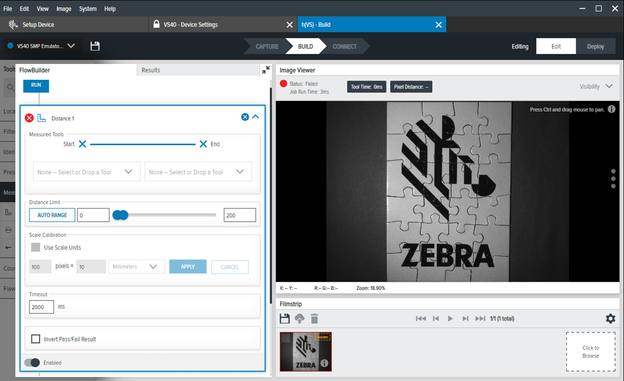Toggle the Enabled switch off
The image size is (624, 381).
pyautogui.click(x=32, y=363)
